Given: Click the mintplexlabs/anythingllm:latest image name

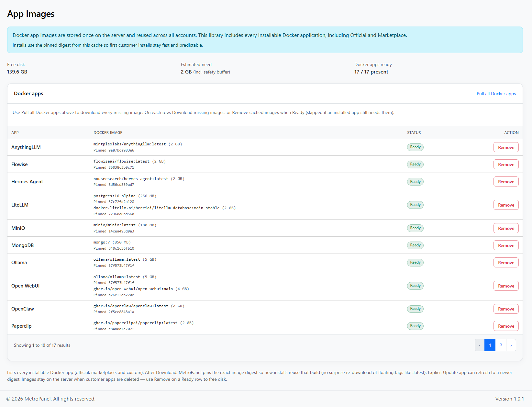Looking at the screenshot, I should pos(129,144).
